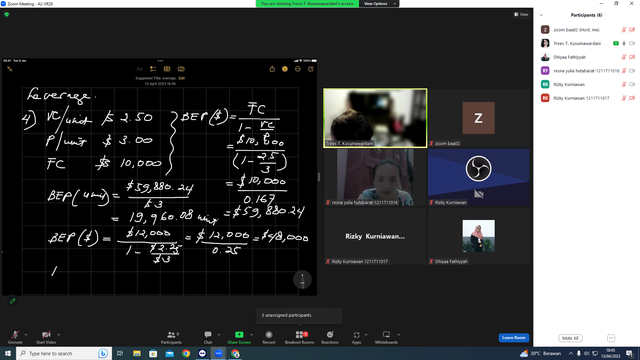Click camera-off icon for zoom baa02
The image size is (640, 360).
(632, 30)
